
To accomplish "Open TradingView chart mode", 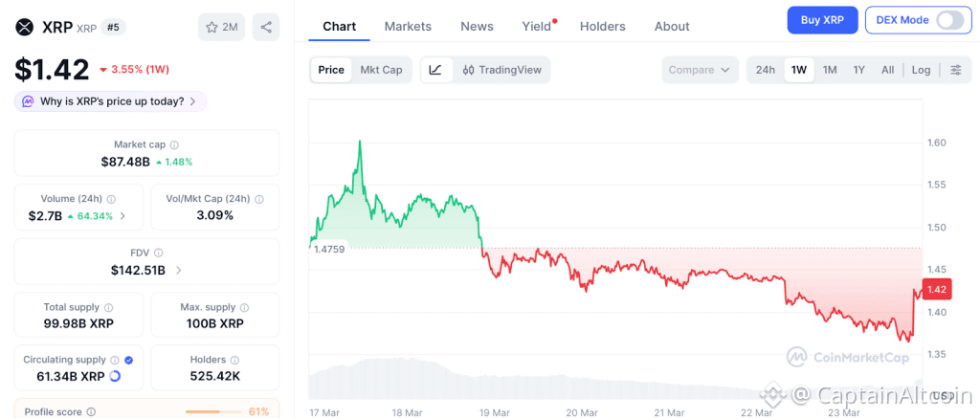I will point(501,70).
